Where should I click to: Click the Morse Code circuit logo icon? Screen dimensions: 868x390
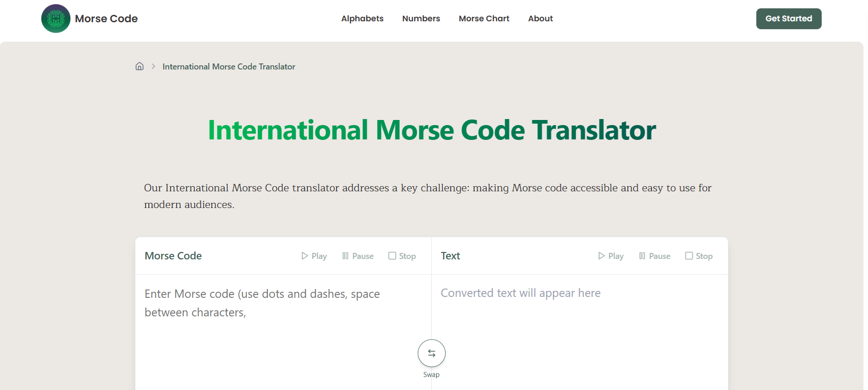[56, 19]
